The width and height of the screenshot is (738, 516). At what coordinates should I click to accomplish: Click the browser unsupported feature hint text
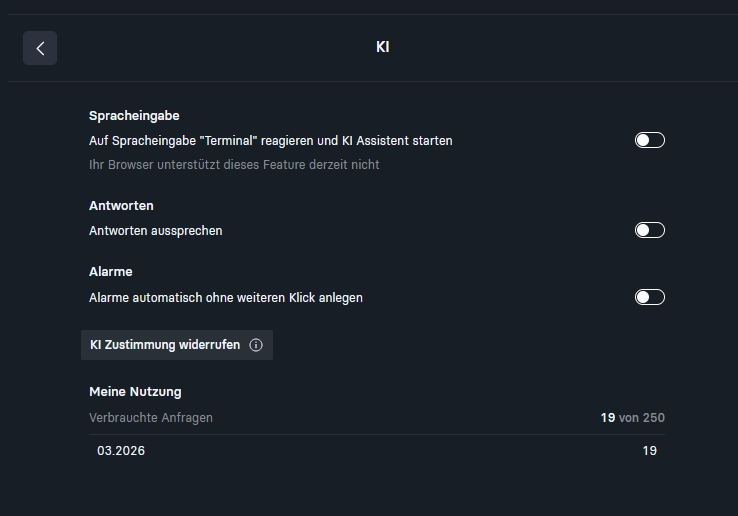[x=234, y=165]
